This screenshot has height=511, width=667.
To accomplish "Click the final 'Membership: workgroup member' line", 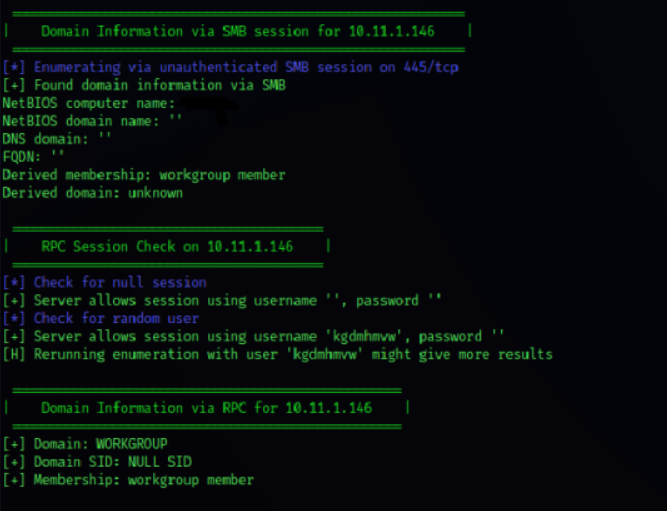I will pos(128,480).
